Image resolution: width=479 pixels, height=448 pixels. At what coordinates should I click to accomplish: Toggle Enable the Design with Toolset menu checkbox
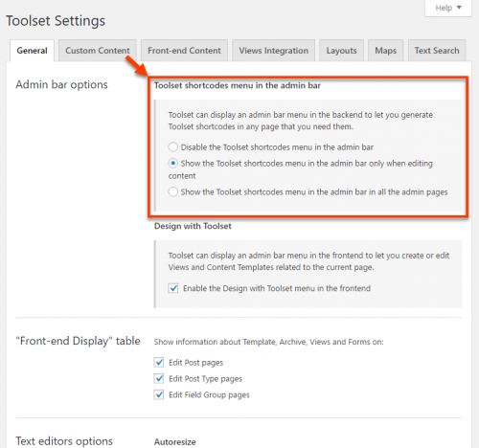[173, 288]
